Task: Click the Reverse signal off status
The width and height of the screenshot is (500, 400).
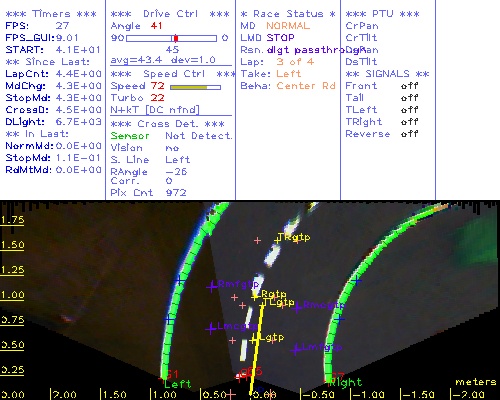Action: point(409,134)
